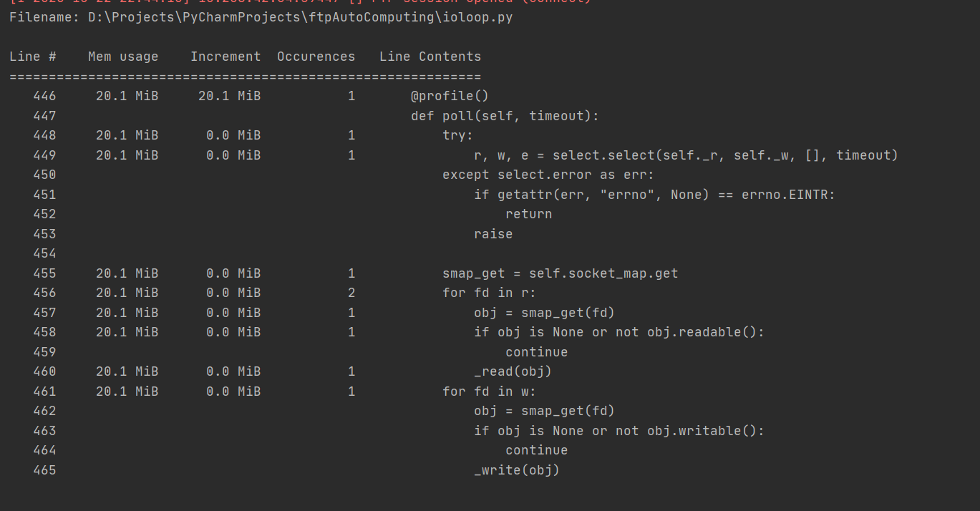Click the 'def poll(self, timeout):' line
Image resolution: width=980 pixels, height=511 pixels.
click(x=505, y=116)
